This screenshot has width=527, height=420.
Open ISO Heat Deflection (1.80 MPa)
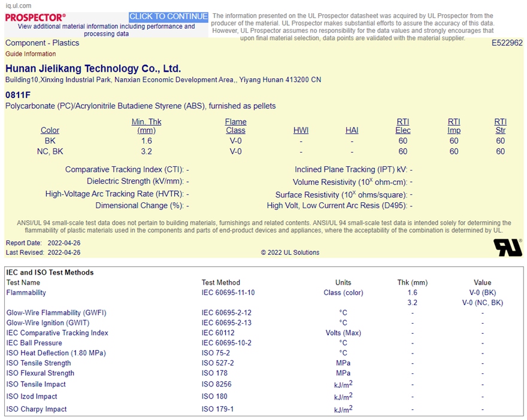(x=56, y=353)
